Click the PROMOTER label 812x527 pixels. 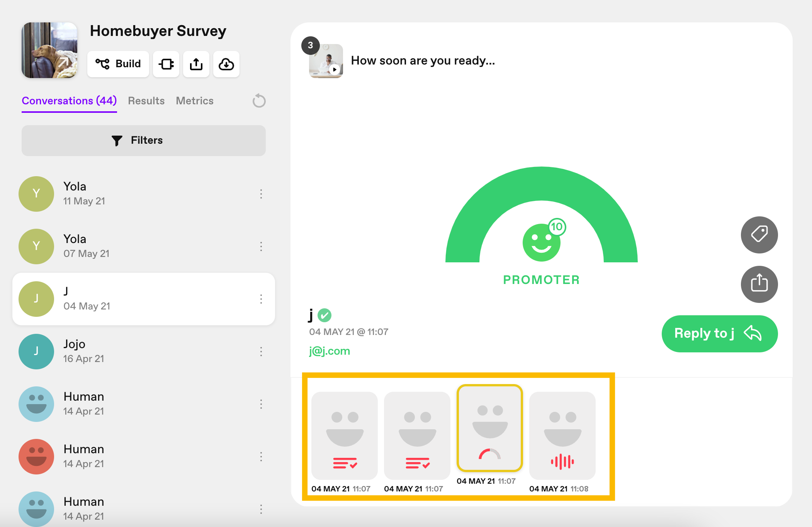click(x=541, y=280)
